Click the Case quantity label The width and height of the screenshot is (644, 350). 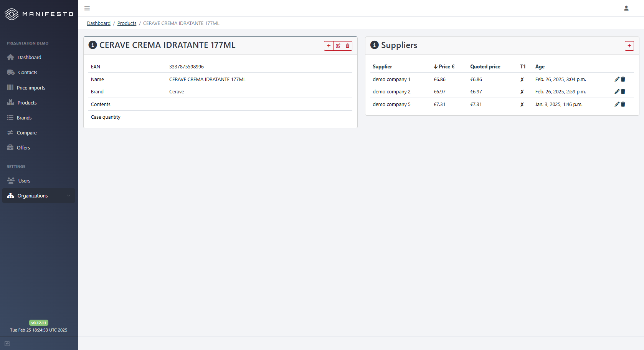106,117
